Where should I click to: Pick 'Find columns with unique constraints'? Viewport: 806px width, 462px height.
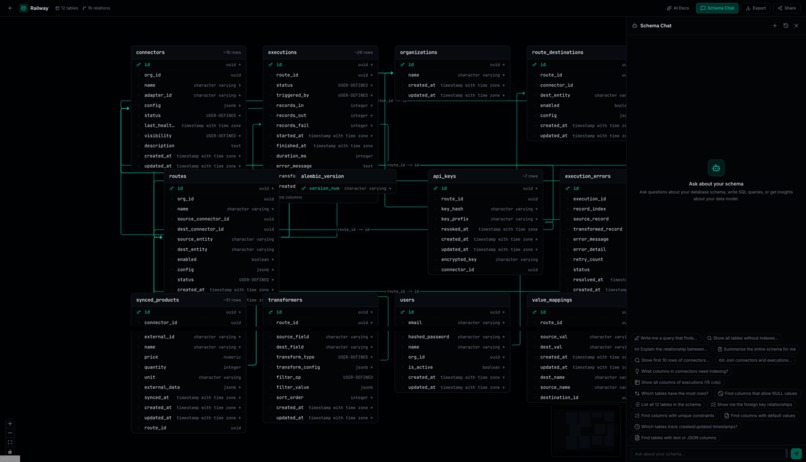[674, 415]
